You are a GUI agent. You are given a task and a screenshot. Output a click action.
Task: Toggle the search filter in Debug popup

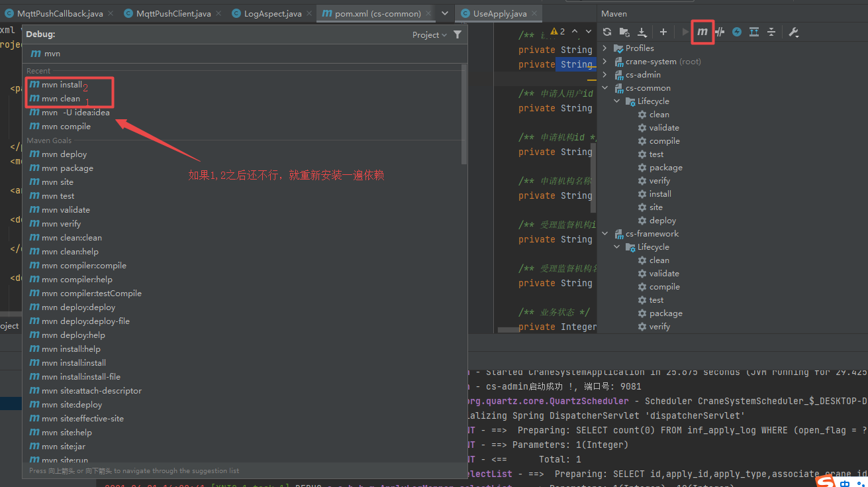click(x=458, y=34)
